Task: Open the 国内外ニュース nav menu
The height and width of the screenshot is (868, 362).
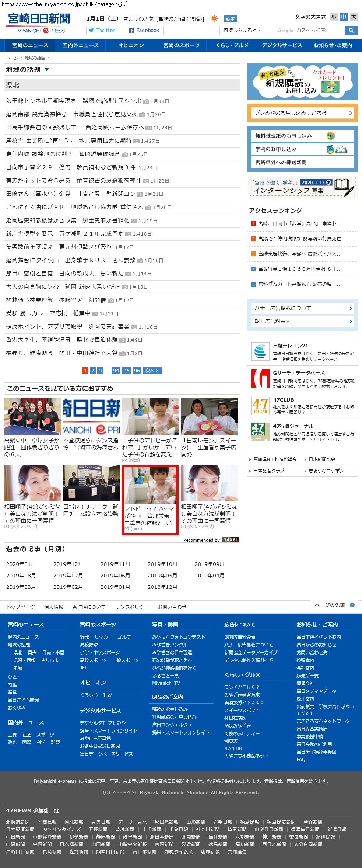Action: [80, 45]
